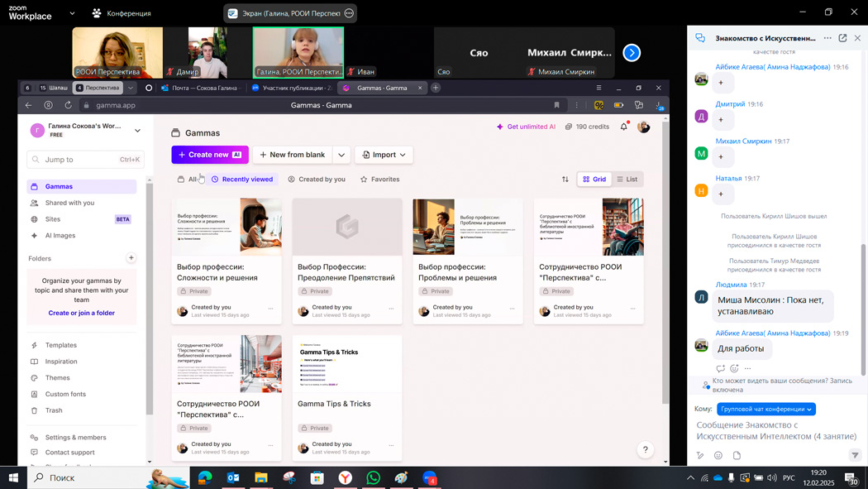Expand the Import dropdown
868x489 pixels.
pyautogui.click(x=384, y=155)
